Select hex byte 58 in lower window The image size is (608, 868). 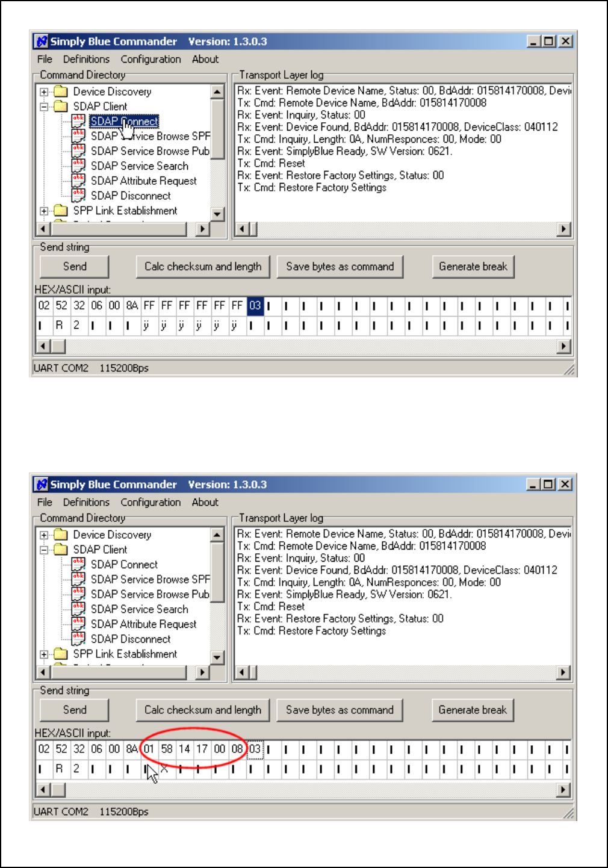pyautogui.click(x=167, y=749)
